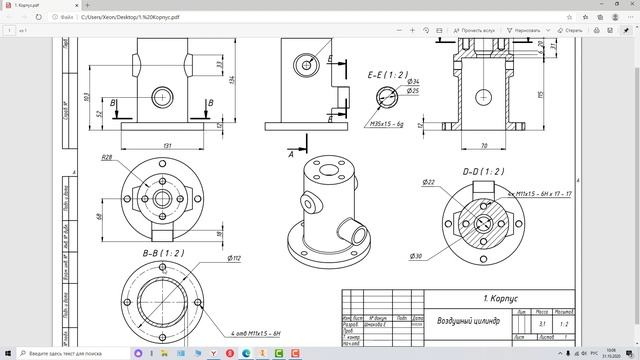Open the red round app in taskbar
640x360 pixels.
click(230, 353)
